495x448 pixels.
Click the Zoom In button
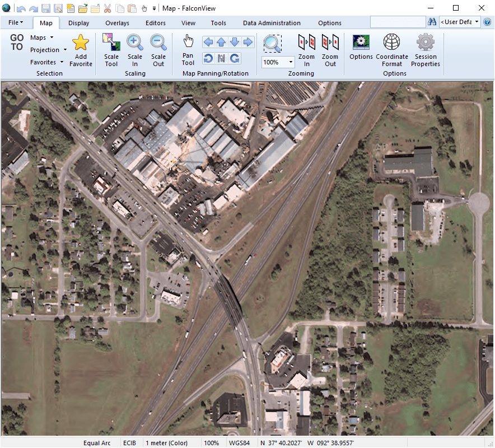[306, 50]
